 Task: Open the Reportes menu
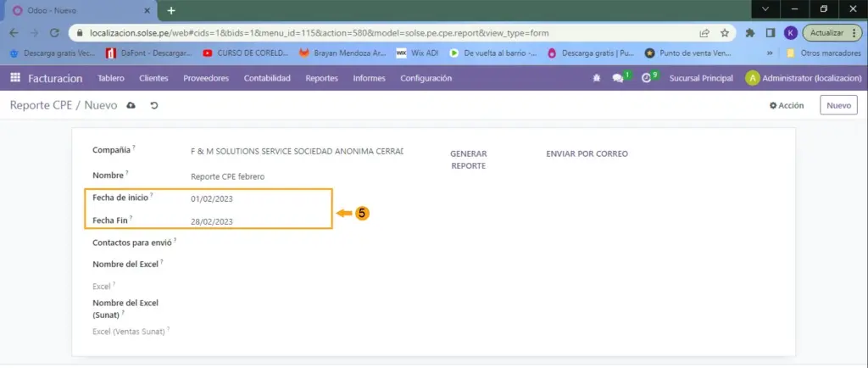coord(321,78)
